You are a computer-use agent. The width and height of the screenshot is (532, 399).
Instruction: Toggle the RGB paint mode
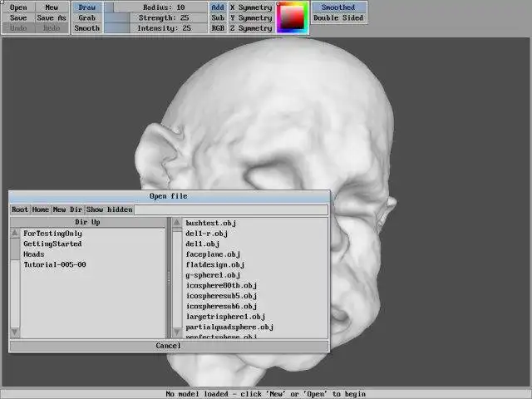[218, 28]
